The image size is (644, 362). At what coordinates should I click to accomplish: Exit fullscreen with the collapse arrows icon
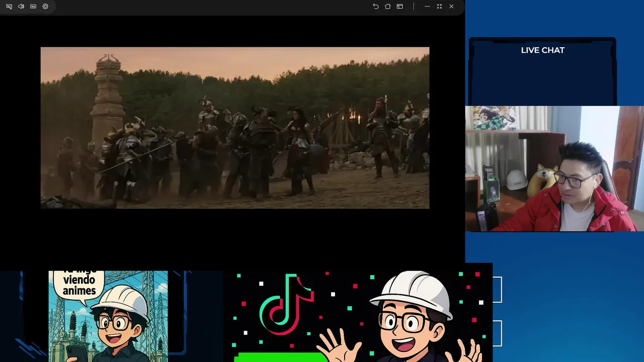[x=439, y=7]
